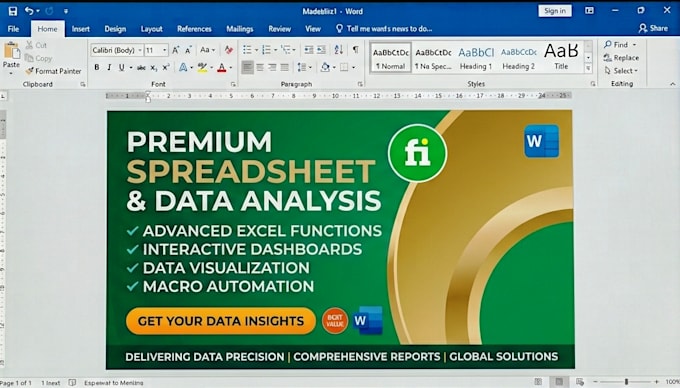Increase font size with Grow Font
This screenshot has height=388, width=680.
[176, 50]
